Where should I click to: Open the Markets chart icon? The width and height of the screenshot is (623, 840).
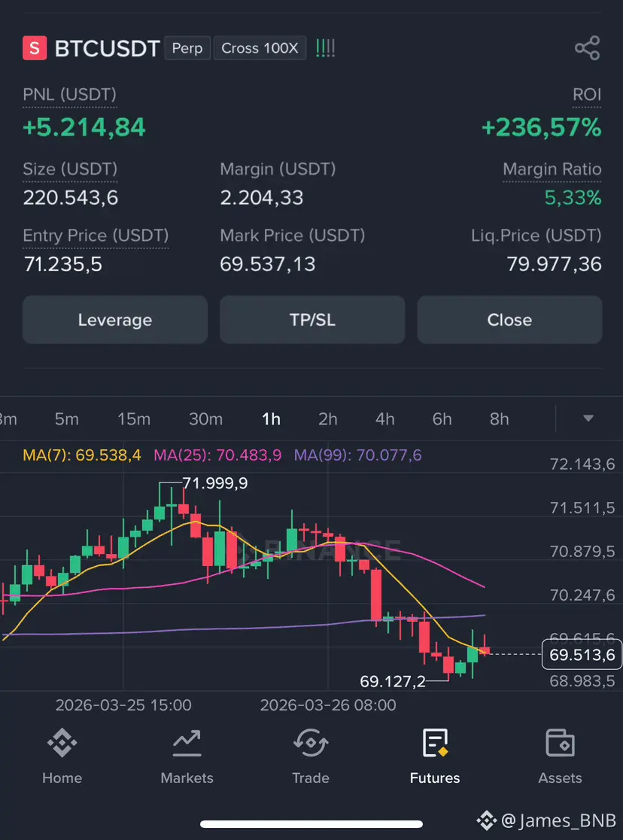tap(187, 744)
